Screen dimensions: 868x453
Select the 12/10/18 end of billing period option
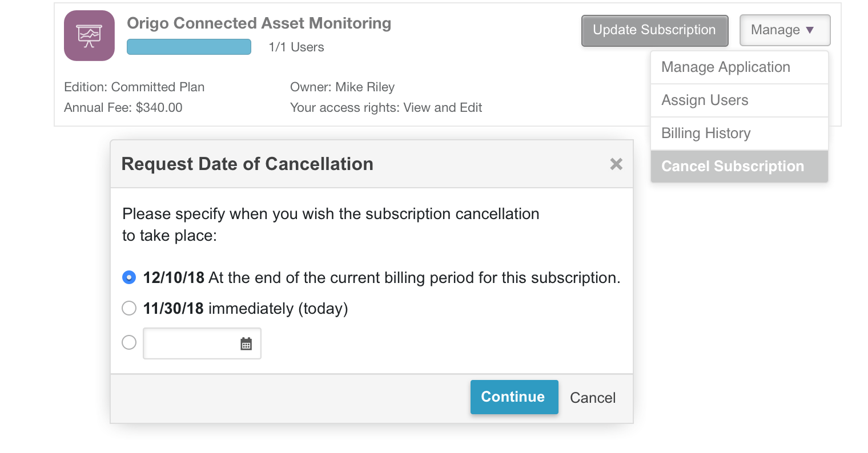(129, 278)
